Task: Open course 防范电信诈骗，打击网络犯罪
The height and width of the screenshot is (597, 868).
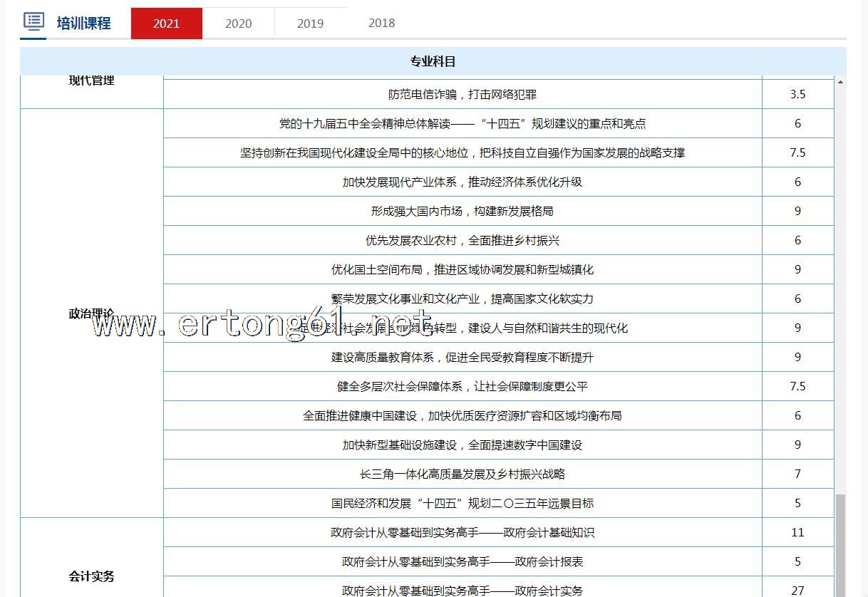Action: (x=462, y=94)
